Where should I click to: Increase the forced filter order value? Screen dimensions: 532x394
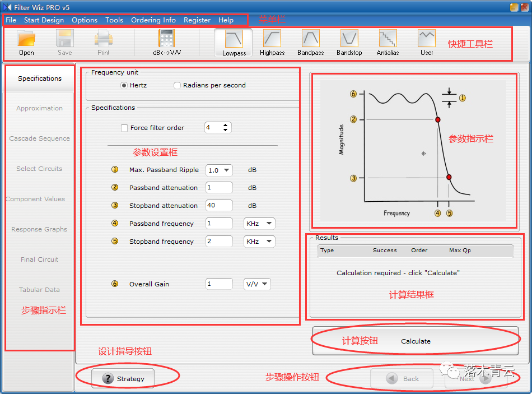pos(226,126)
